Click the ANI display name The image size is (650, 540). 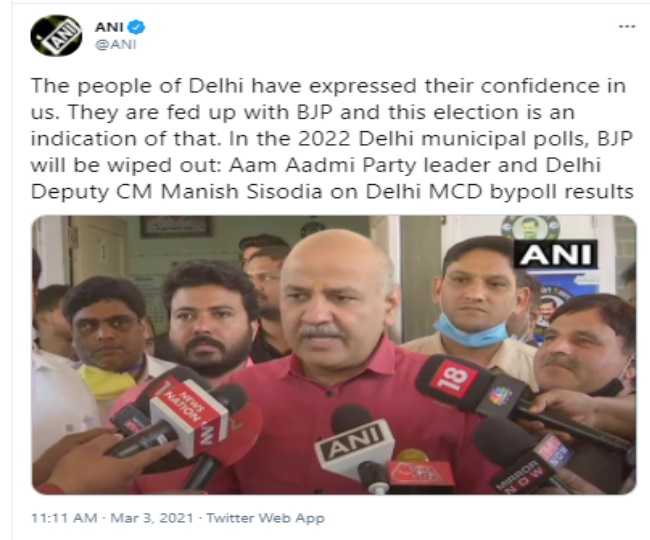click(109, 27)
